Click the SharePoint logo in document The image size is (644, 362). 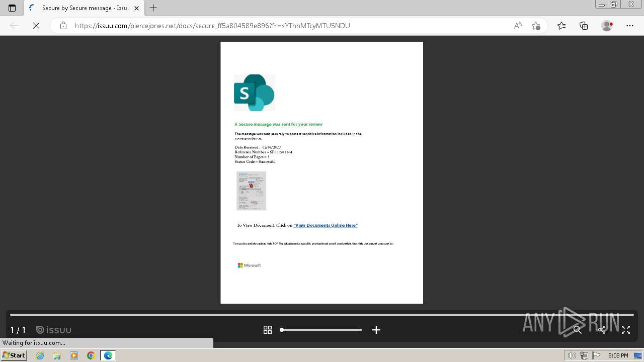coord(255,93)
